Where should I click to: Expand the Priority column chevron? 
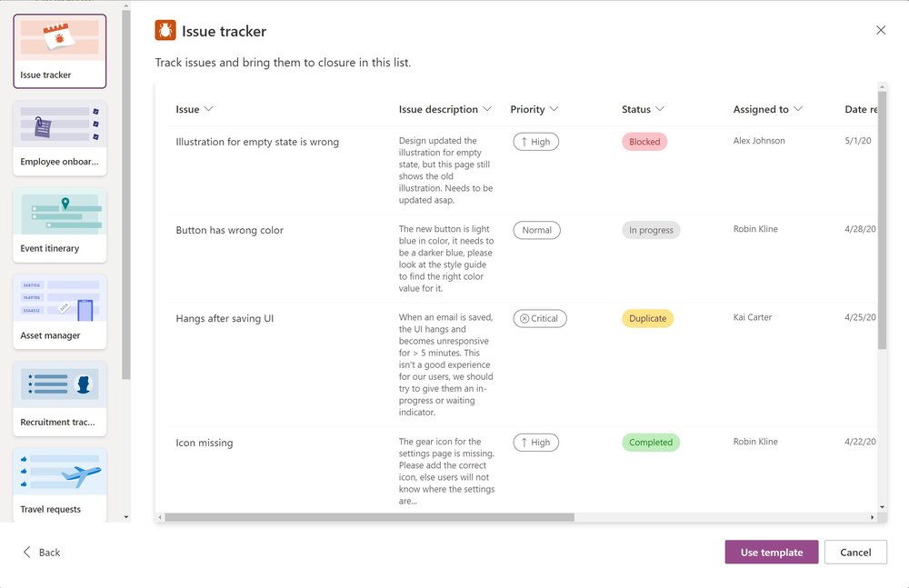(554, 109)
